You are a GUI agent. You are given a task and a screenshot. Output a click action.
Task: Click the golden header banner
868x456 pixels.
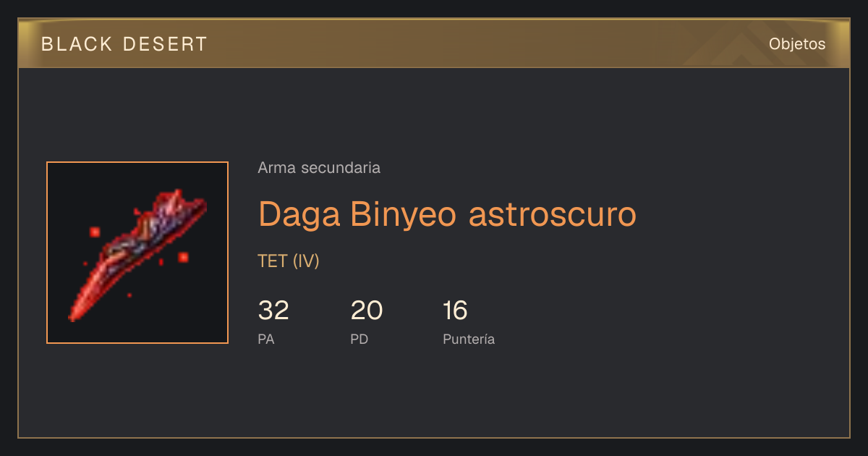tap(434, 43)
